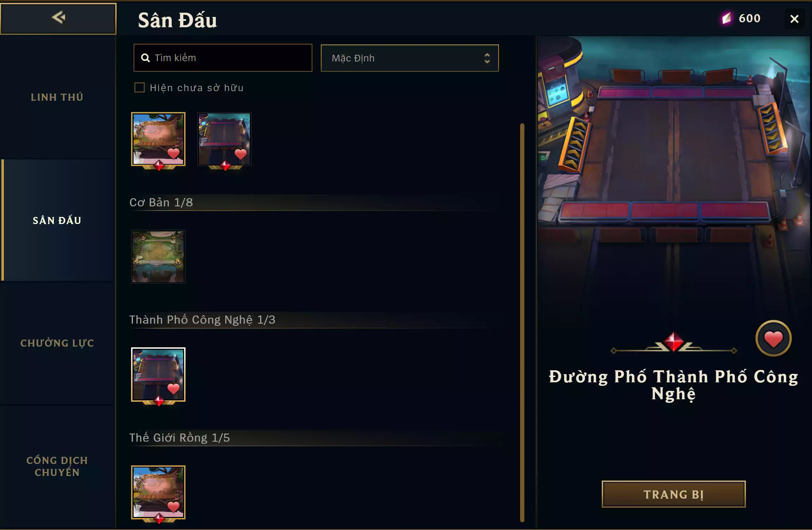The image size is (812, 530).
Task: Click the magnifier icon in the search box
Action: point(145,58)
